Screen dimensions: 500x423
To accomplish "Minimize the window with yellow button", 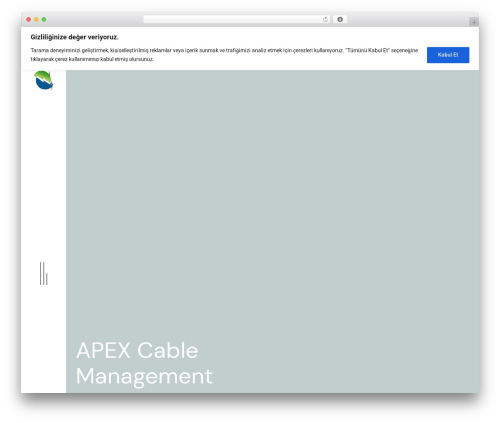I will (x=36, y=20).
